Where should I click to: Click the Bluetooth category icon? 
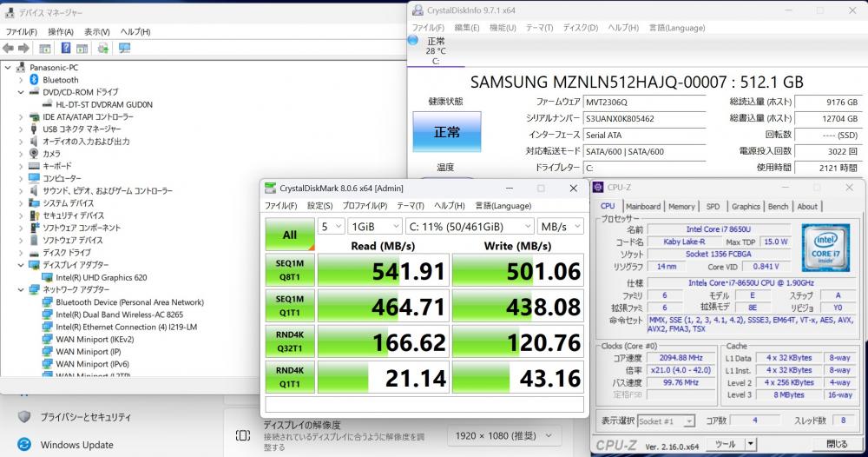pos(35,80)
